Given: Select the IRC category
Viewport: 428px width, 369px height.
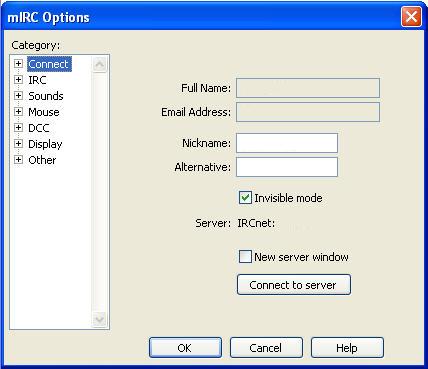Looking at the screenshot, I should click(x=37, y=80).
